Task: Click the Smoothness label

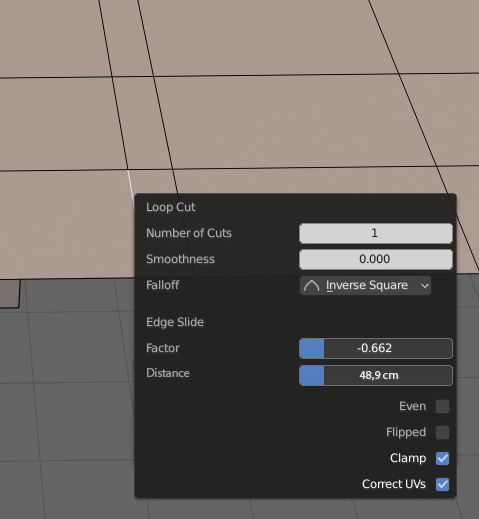Action: [x=180, y=259]
